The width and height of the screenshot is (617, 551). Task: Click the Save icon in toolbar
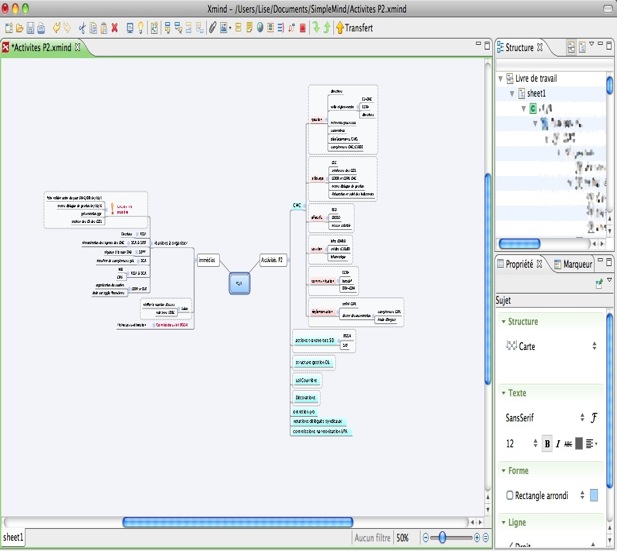pos(29,27)
